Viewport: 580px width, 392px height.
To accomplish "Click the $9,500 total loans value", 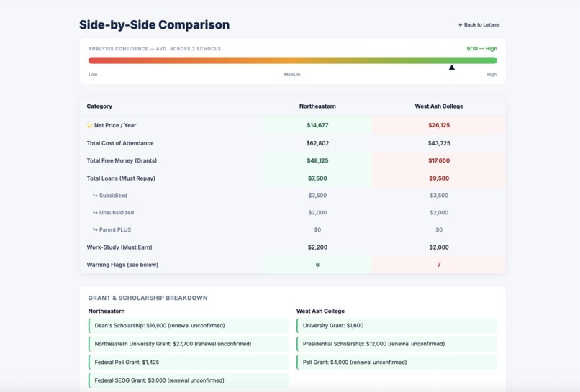I will [x=439, y=178].
